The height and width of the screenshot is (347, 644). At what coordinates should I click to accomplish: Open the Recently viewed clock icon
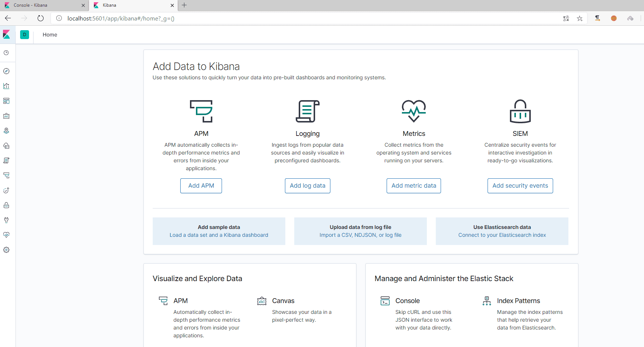6,53
